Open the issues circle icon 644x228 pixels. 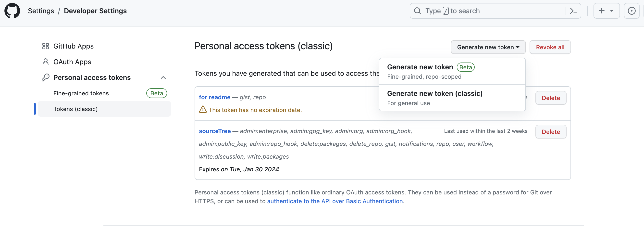point(632,11)
